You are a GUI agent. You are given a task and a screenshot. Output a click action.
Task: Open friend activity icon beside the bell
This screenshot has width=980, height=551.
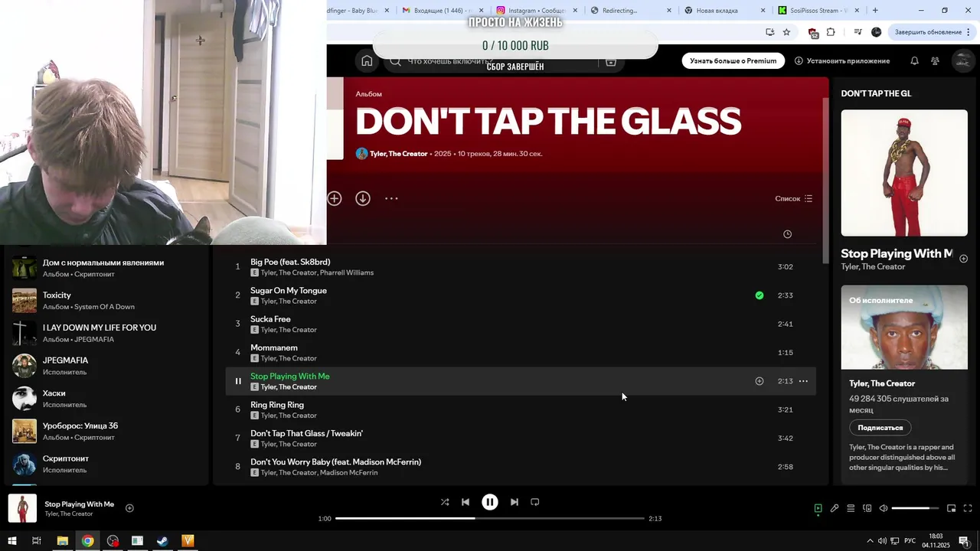[935, 61]
